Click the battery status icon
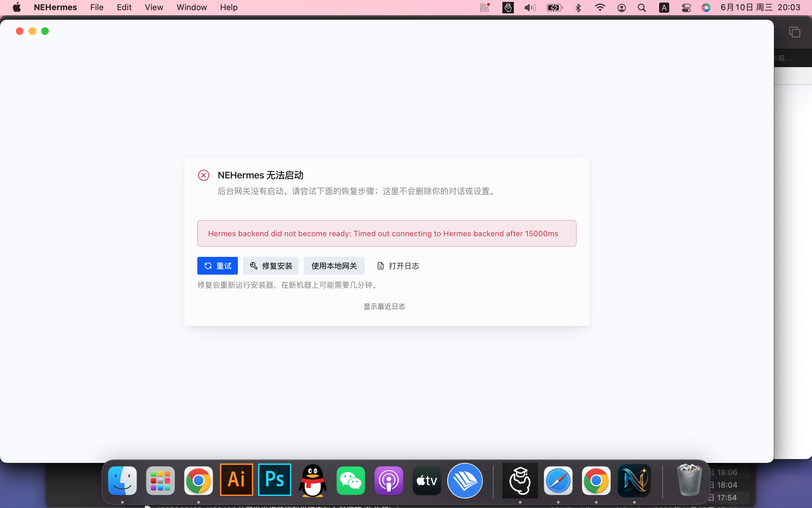The height and width of the screenshot is (508, 812). [555, 7]
